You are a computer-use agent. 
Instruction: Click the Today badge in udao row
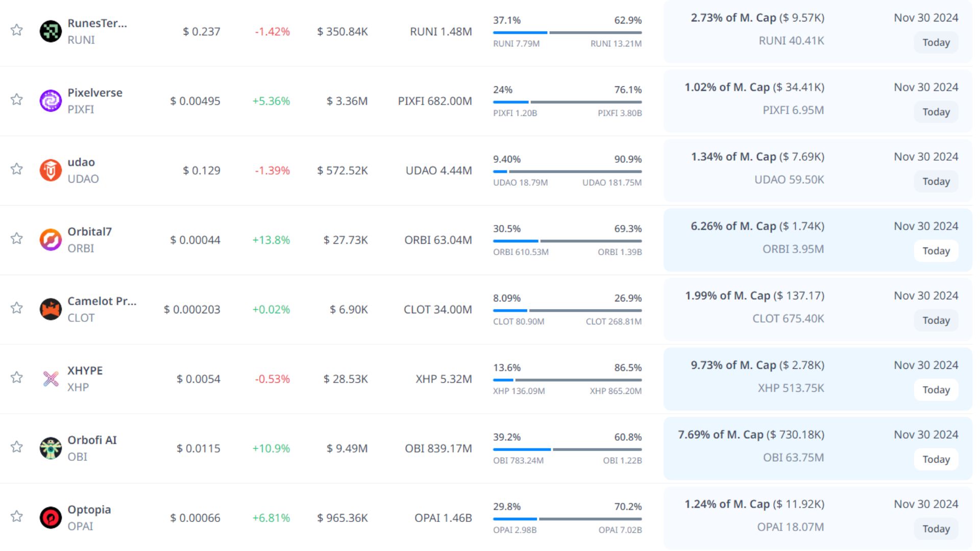pos(936,182)
